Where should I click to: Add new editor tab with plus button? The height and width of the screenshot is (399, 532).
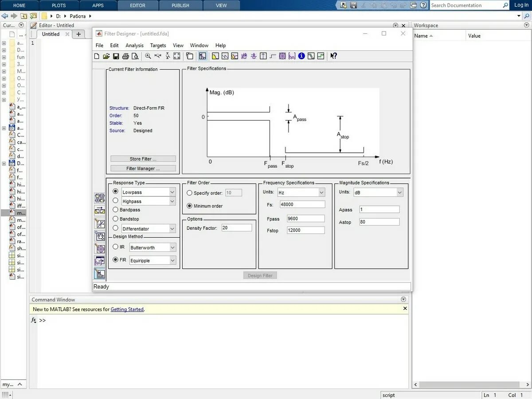click(78, 34)
